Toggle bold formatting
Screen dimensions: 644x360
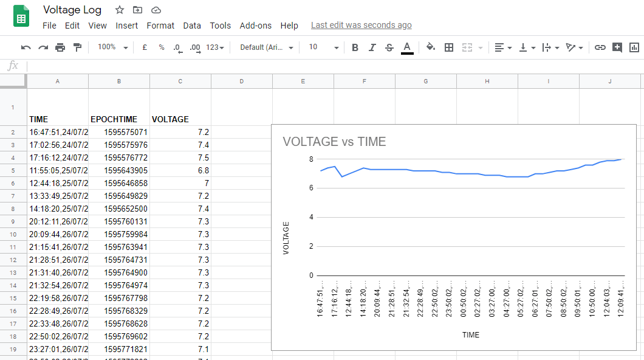355,47
